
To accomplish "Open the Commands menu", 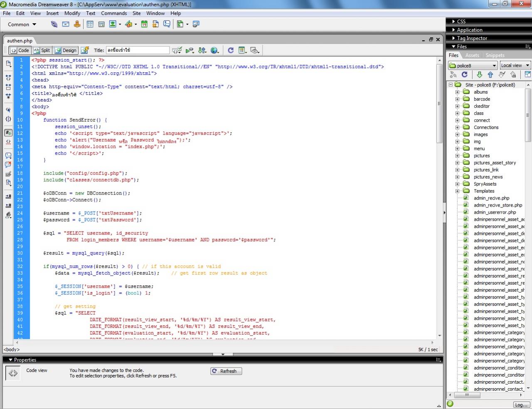I will 114,13.
